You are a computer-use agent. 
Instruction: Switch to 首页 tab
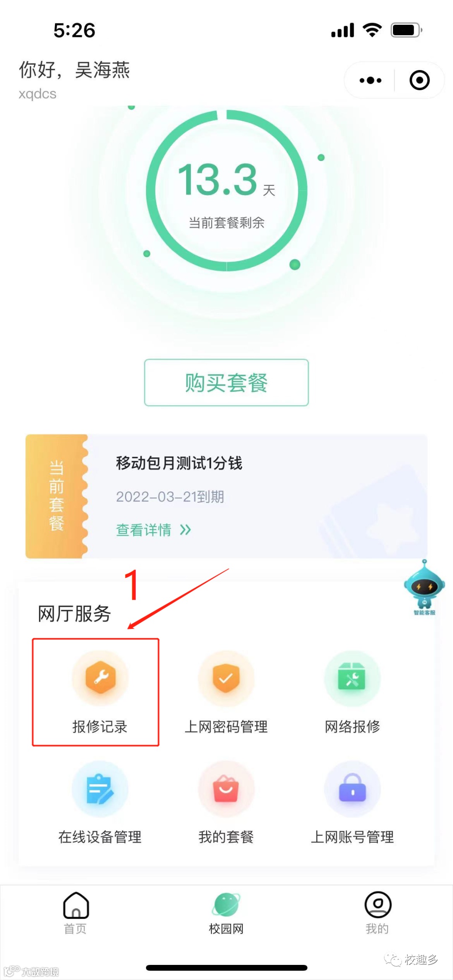coord(75,913)
